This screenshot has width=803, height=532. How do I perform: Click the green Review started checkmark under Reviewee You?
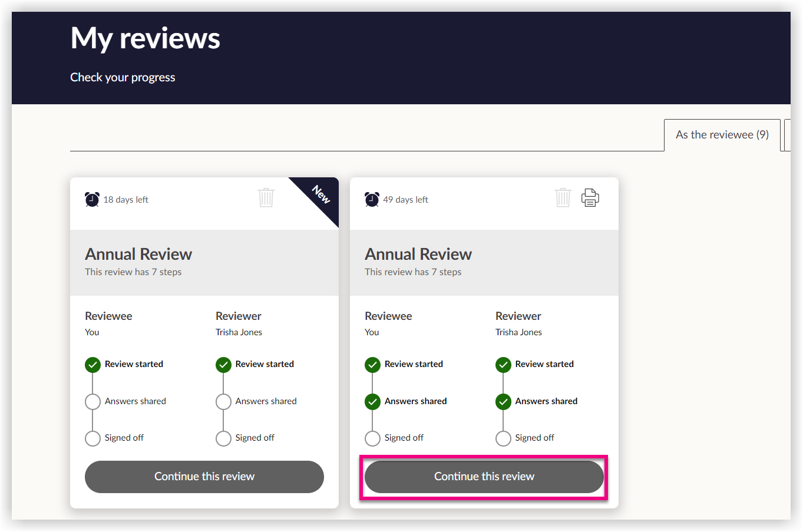click(x=92, y=364)
